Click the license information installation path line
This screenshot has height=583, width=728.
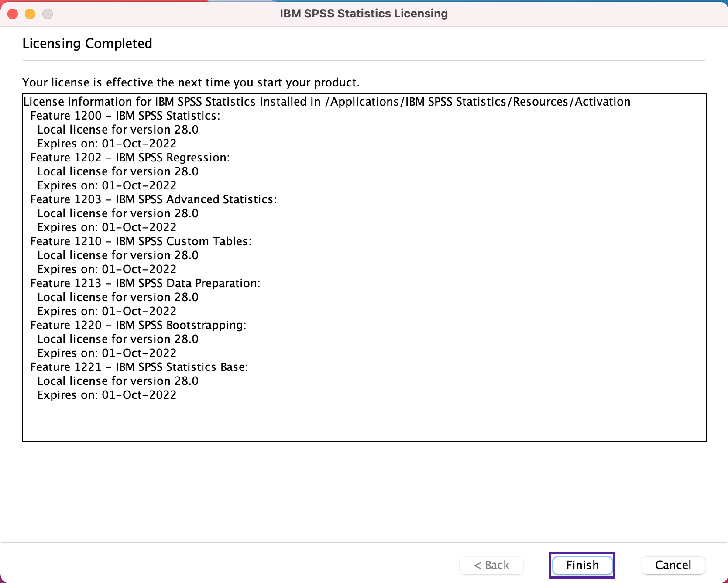point(327,102)
